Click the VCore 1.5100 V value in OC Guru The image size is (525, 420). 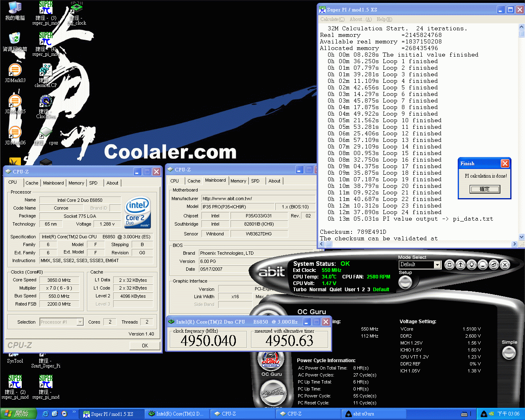coord(472,329)
